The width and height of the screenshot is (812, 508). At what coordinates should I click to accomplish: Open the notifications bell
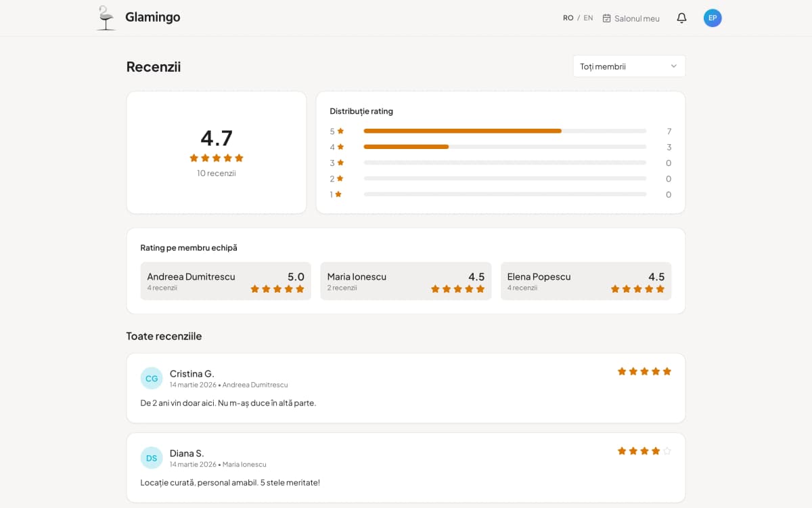coord(681,18)
